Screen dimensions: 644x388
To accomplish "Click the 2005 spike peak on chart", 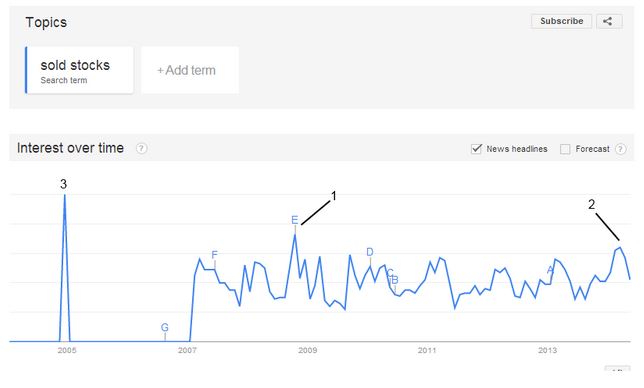I will pyautogui.click(x=64, y=195).
